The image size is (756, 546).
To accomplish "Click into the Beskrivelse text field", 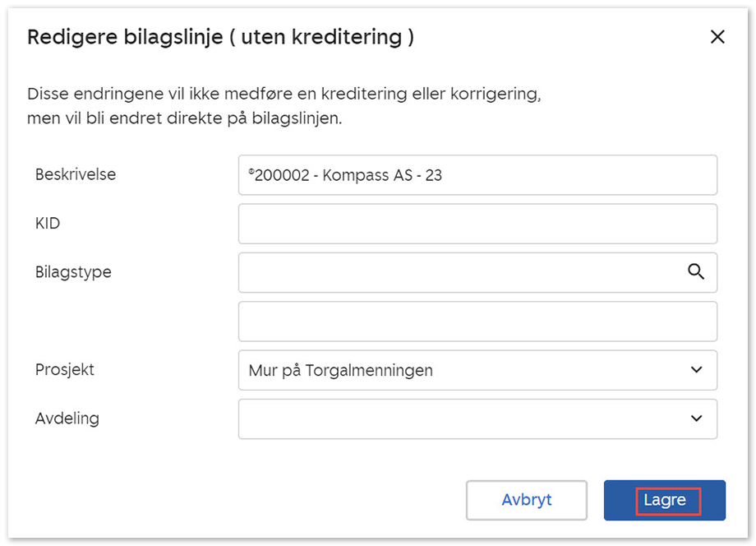I will click(x=477, y=175).
